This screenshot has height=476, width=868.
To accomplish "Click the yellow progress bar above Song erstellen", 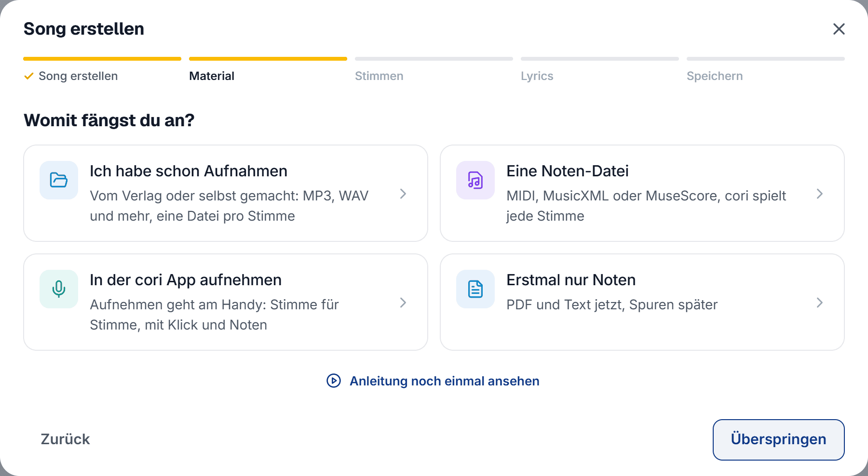I will (x=102, y=59).
